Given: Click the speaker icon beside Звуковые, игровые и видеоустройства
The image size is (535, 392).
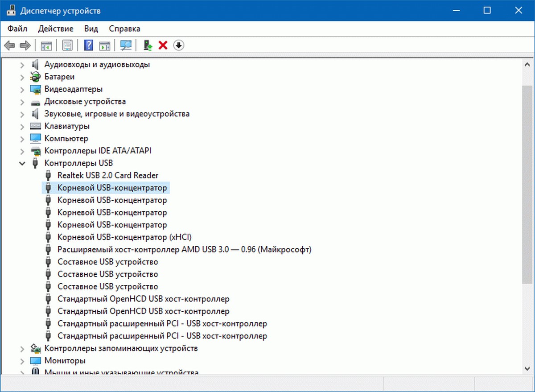Looking at the screenshot, I should click(x=36, y=114).
